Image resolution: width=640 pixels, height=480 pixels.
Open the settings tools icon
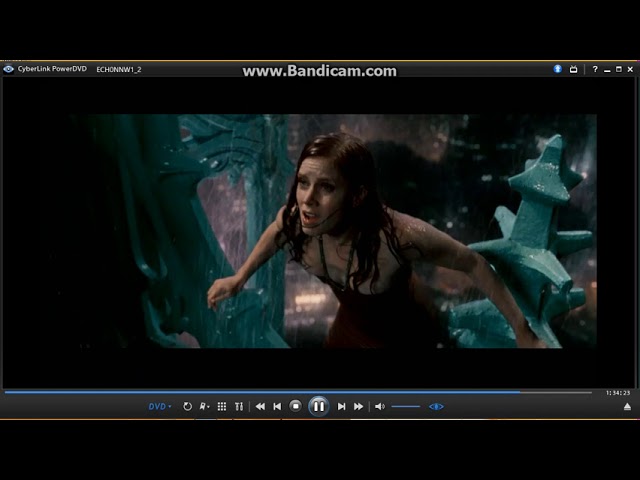(x=239, y=407)
